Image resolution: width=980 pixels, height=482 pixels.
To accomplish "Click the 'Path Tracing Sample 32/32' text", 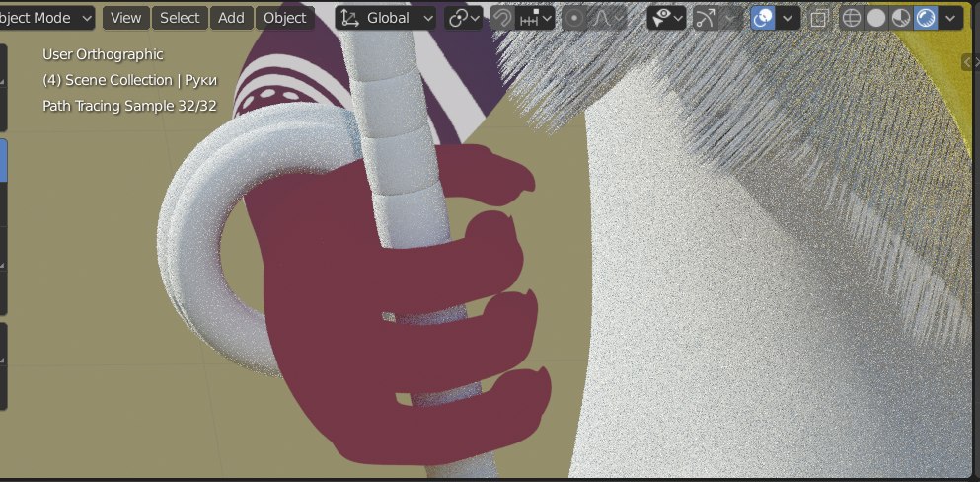I will pyautogui.click(x=129, y=106).
